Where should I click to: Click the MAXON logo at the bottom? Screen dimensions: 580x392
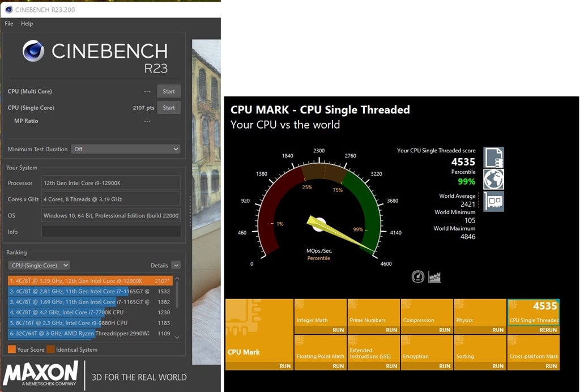pyautogui.click(x=41, y=374)
